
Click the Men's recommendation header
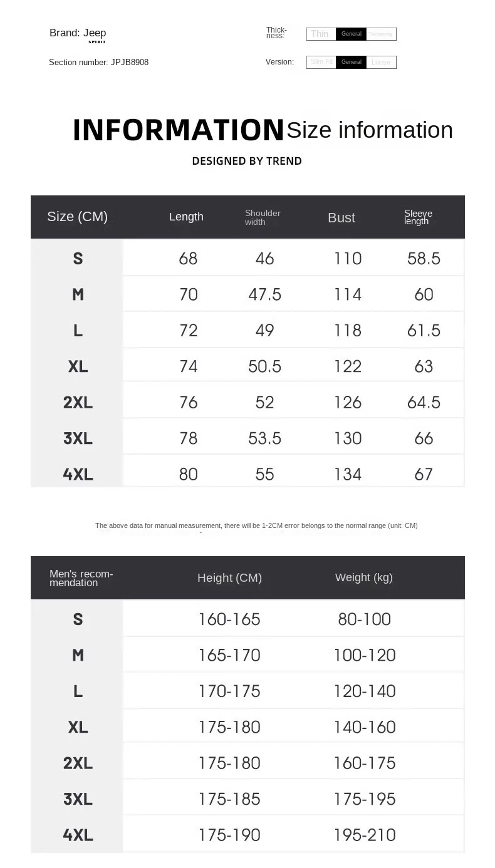point(81,578)
